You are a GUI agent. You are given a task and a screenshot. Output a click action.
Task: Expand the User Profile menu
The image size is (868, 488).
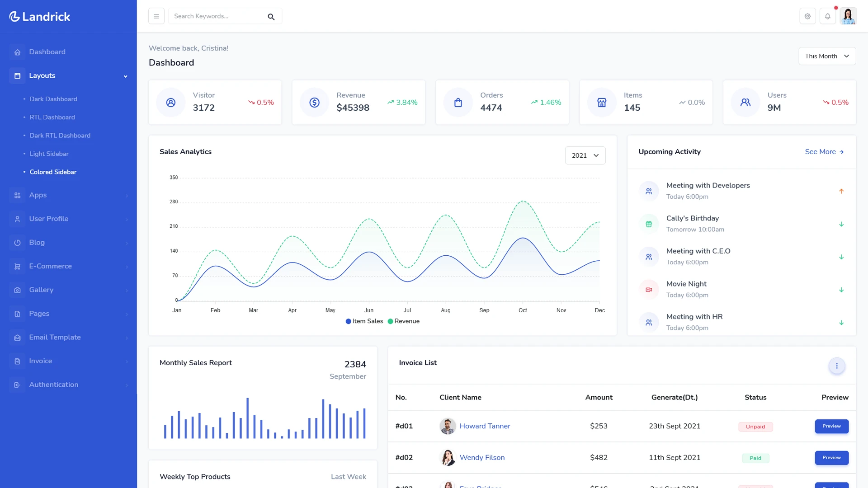[x=127, y=220]
